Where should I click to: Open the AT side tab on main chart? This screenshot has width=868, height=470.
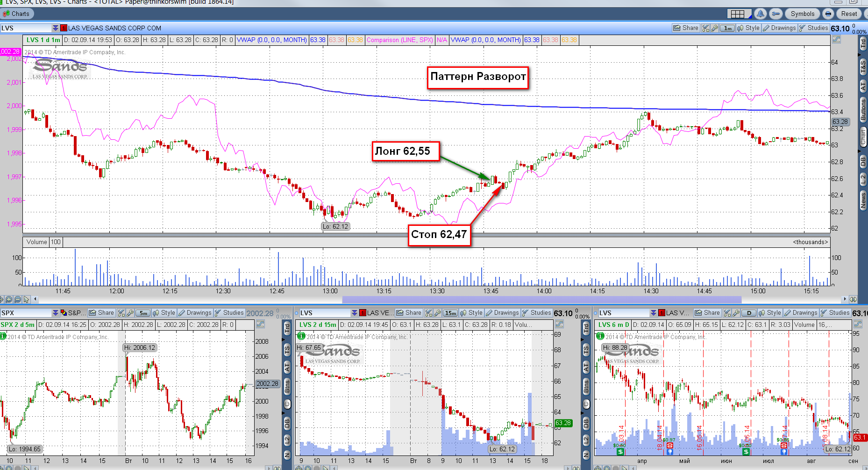pos(863,86)
